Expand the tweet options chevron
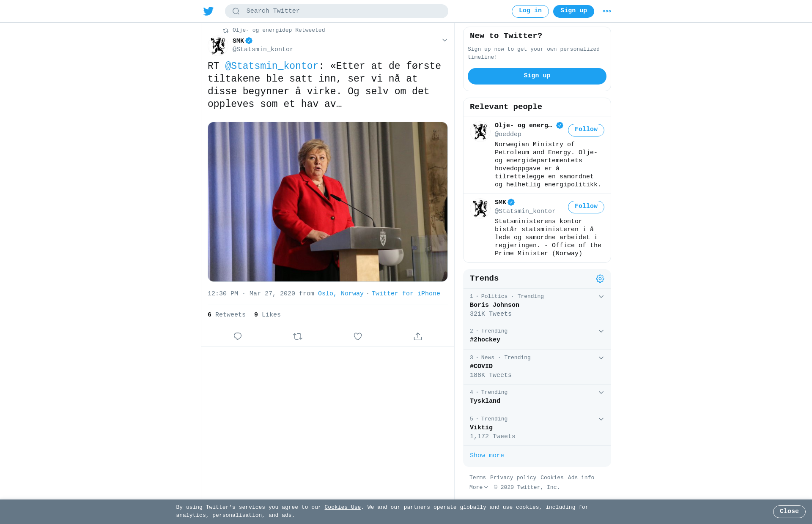The width and height of the screenshot is (812, 524). click(x=444, y=40)
